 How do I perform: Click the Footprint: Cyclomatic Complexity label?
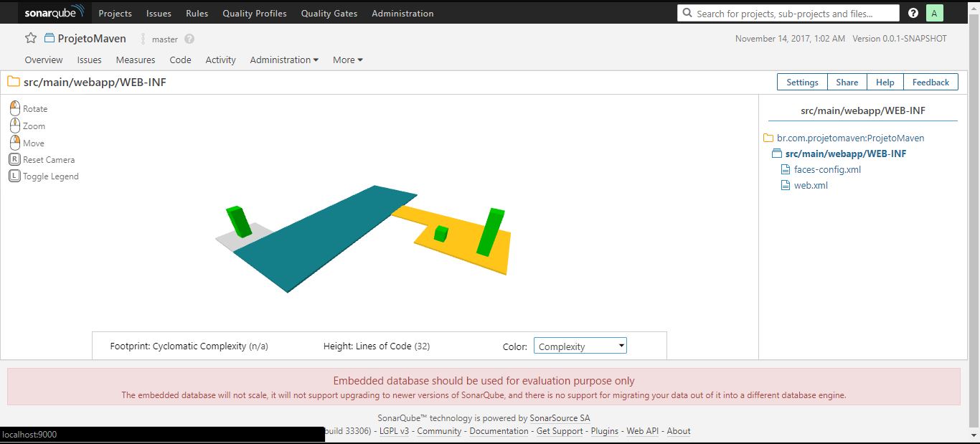(189, 346)
